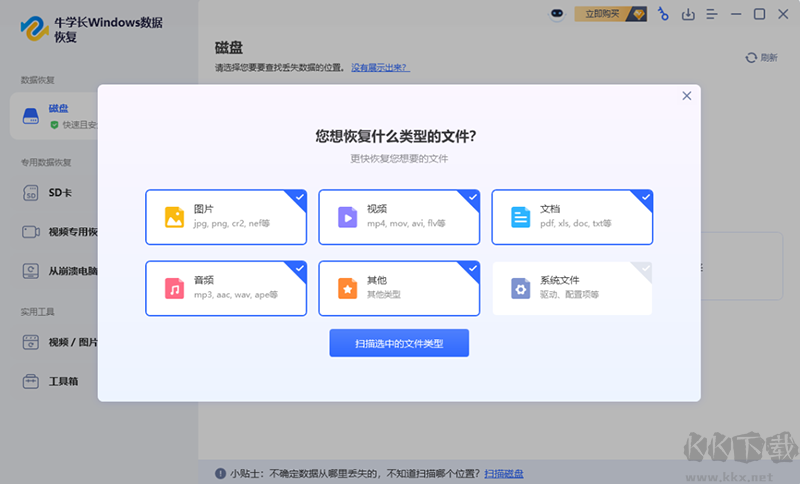Click the checkmark corner on 图片 card

[299, 197]
